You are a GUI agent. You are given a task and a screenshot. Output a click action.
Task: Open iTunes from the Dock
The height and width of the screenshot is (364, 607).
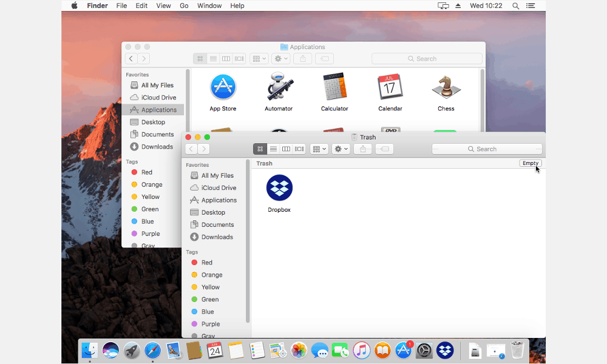pyautogui.click(x=362, y=351)
